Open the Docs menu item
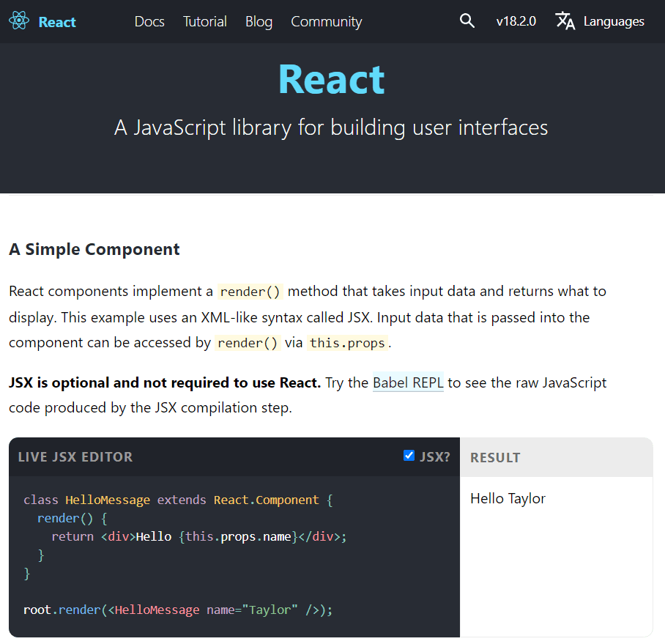Viewport: 665px width, 644px height. [149, 21]
